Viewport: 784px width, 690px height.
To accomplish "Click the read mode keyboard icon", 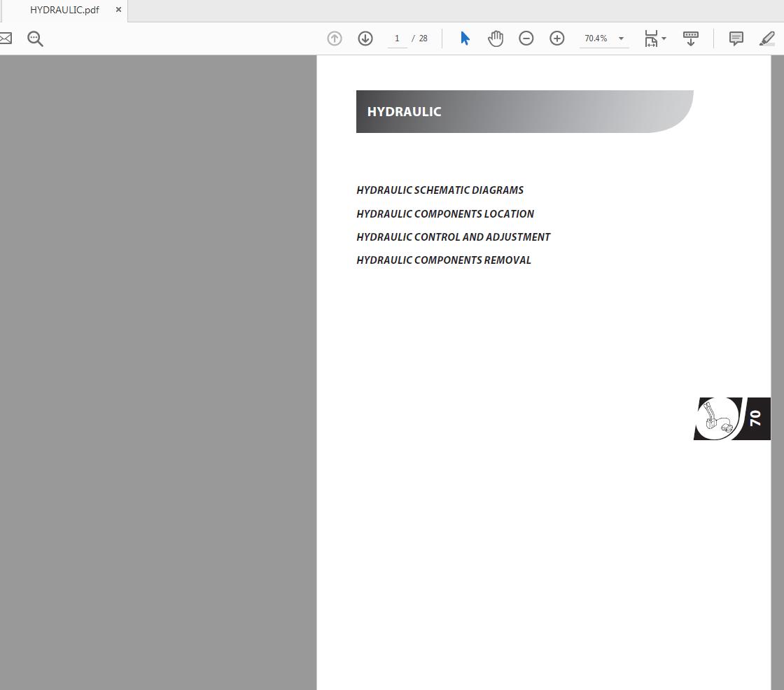I will (x=691, y=38).
